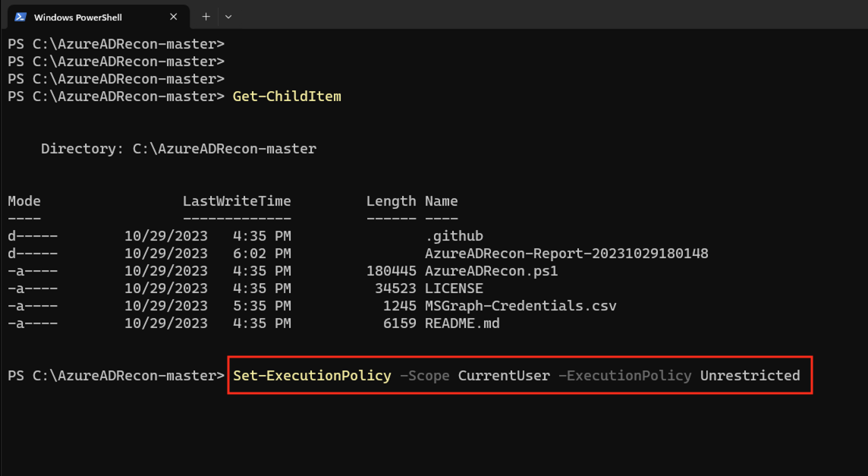Viewport: 868px width, 476px height.
Task: Click the MSGraph-Credentials.csv file name
Action: [x=520, y=306]
